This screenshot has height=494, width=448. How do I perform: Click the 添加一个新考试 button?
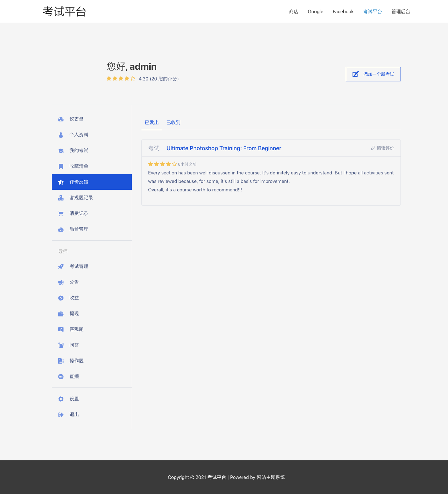pyautogui.click(x=373, y=74)
